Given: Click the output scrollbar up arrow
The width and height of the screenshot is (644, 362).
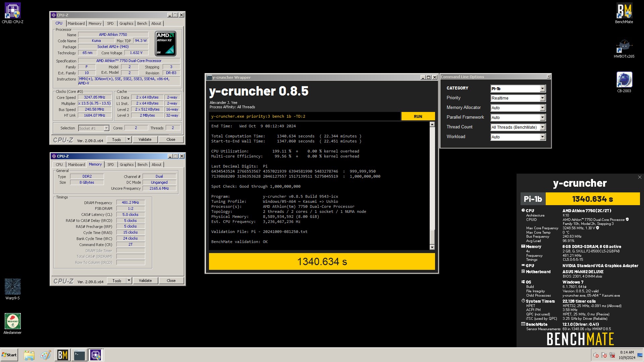Looking at the screenshot, I should click(x=432, y=124).
